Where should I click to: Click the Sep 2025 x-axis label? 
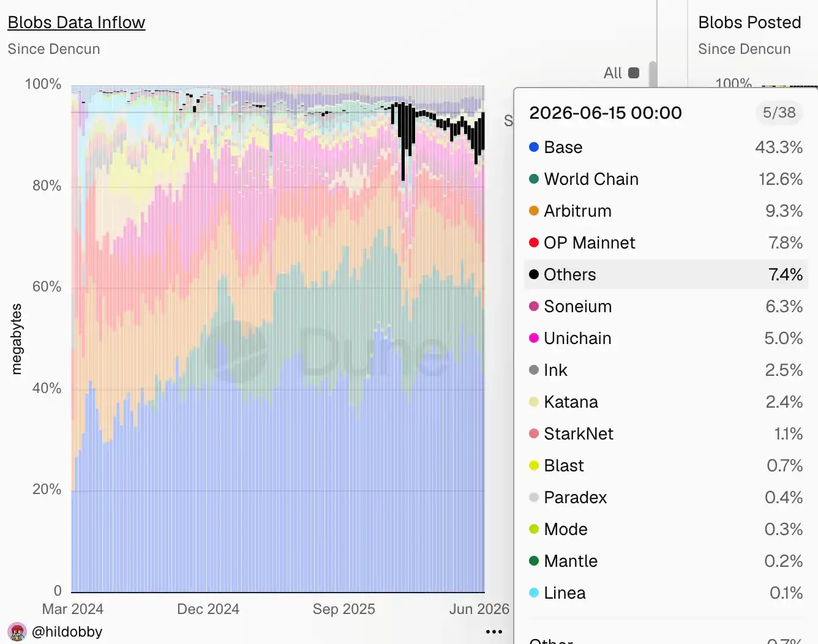pos(344,609)
